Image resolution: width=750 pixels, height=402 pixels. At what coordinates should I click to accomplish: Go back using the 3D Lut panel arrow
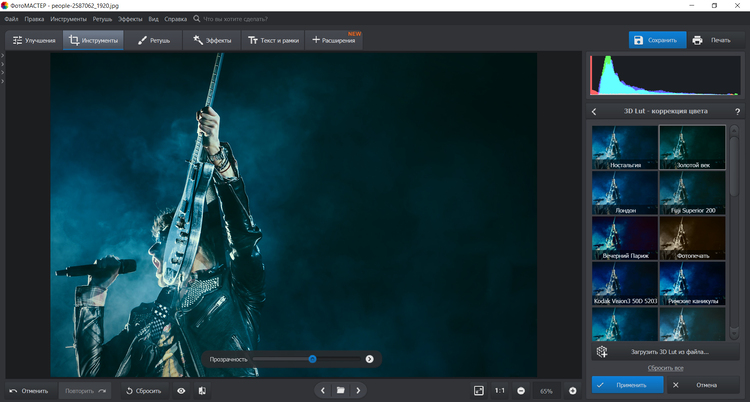pos(594,111)
